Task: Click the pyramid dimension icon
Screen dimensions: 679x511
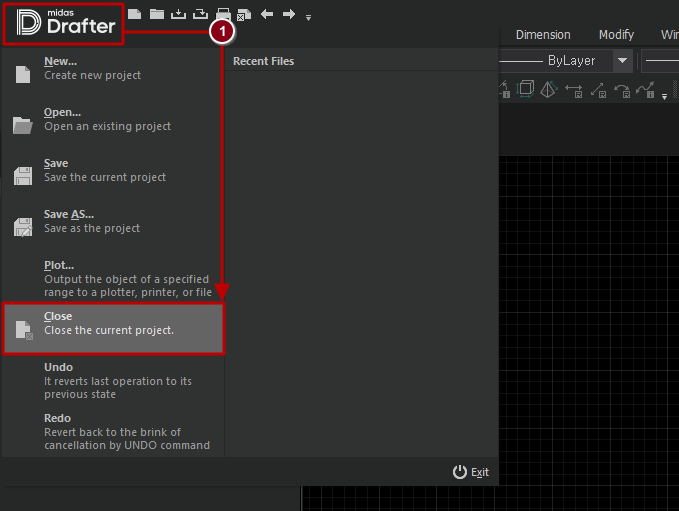Action: click(x=549, y=89)
